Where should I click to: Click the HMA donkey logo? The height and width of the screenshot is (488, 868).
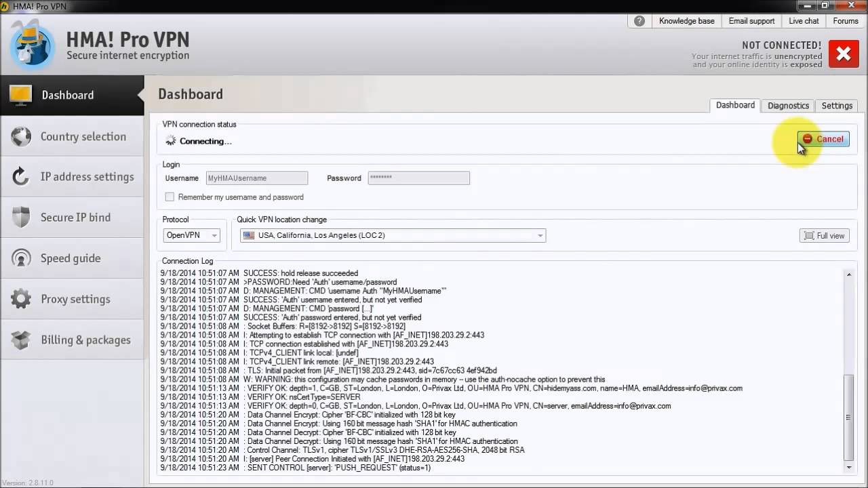[x=32, y=44]
